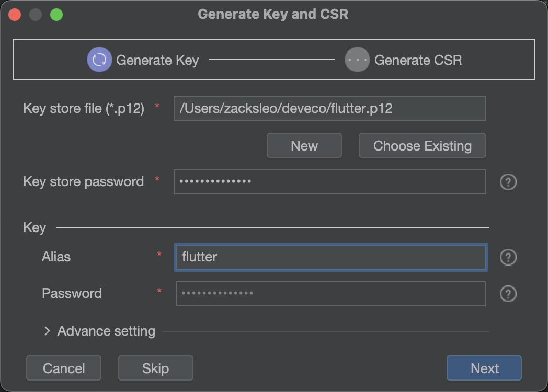548x392 pixels.
Task: Click the Skip button
Action: click(x=155, y=368)
